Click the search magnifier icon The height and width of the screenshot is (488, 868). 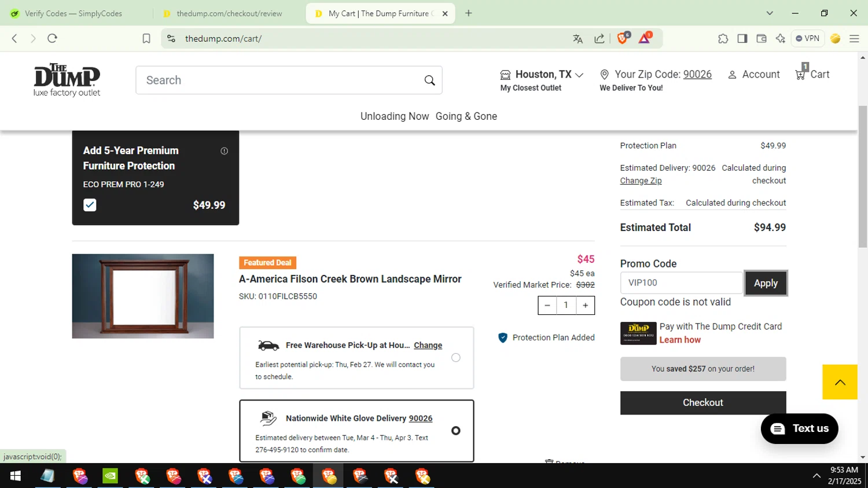pyautogui.click(x=429, y=80)
